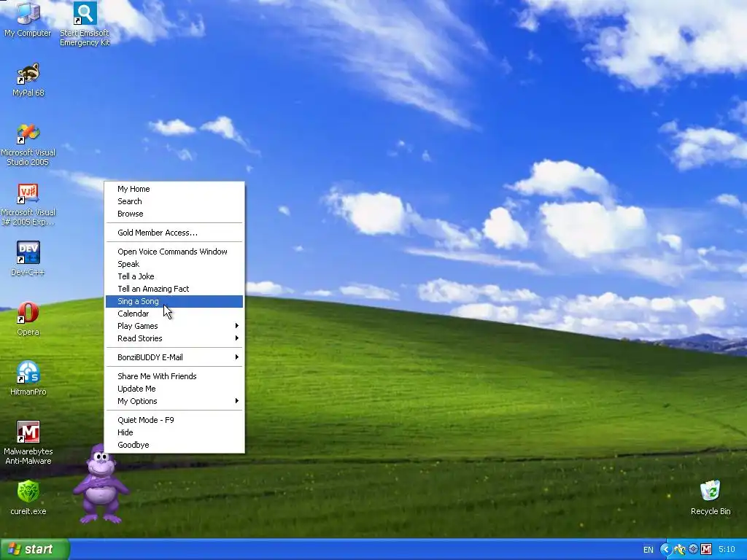The height and width of the screenshot is (560, 747).
Task: Choose Search in the Bonzi context menu
Action: [174, 201]
